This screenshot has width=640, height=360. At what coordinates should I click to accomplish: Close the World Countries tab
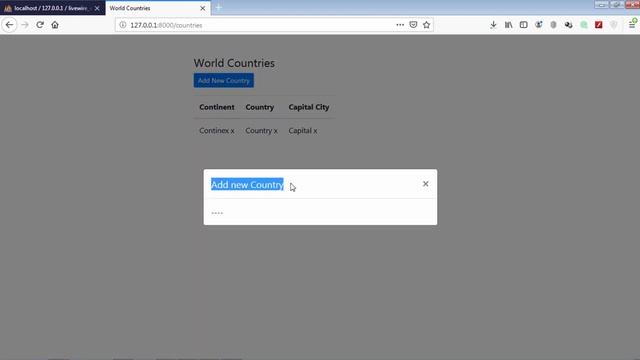202,8
